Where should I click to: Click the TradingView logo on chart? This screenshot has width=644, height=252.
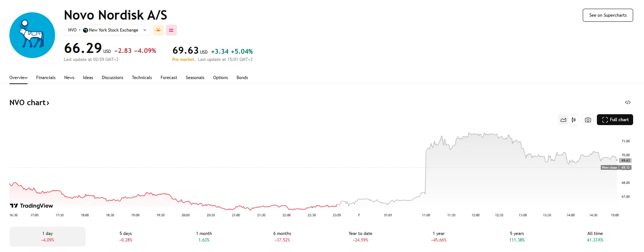32,206
